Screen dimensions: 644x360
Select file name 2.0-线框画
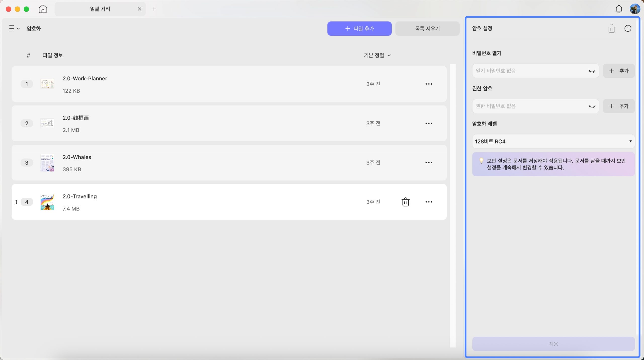[x=76, y=118]
